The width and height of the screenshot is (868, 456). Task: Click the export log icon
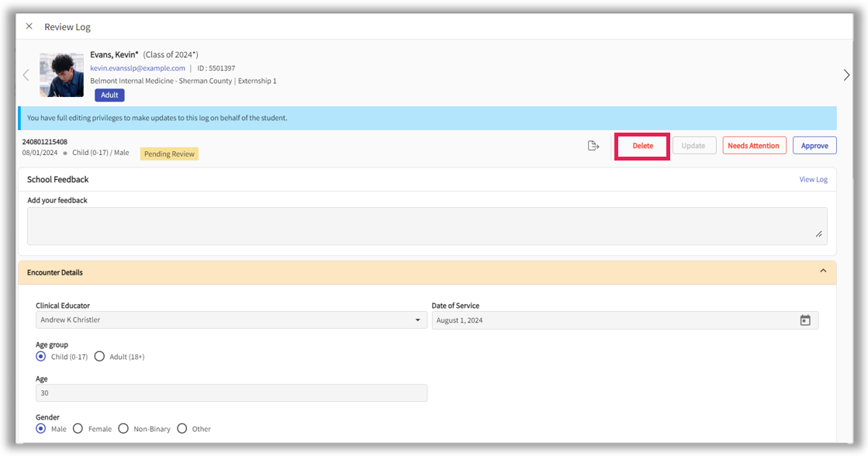pyautogui.click(x=593, y=146)
